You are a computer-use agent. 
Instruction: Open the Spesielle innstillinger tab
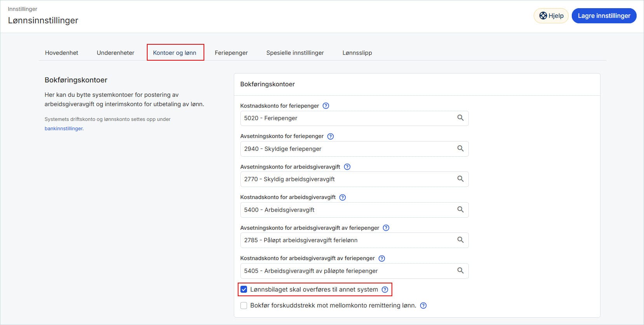pyautogui.click(x=295, y=53)
